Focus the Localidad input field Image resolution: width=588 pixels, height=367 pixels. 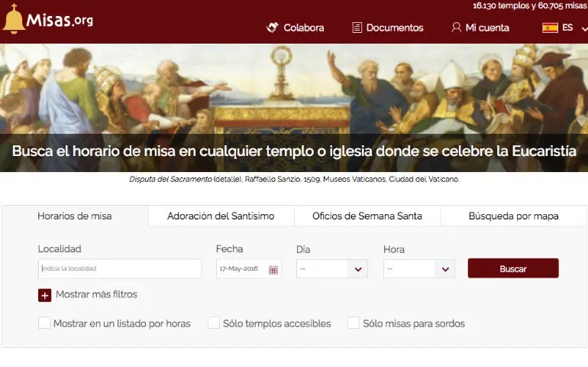120,269
